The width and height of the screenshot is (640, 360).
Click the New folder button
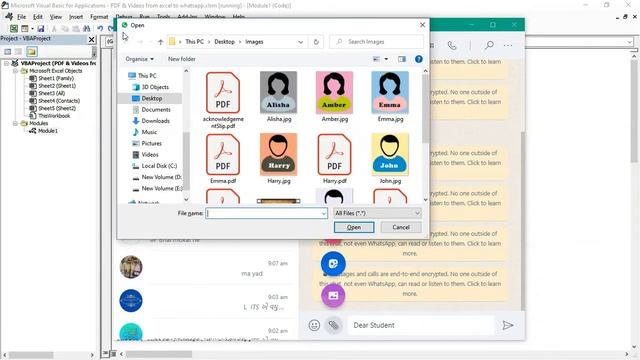[x=182, y=59]
